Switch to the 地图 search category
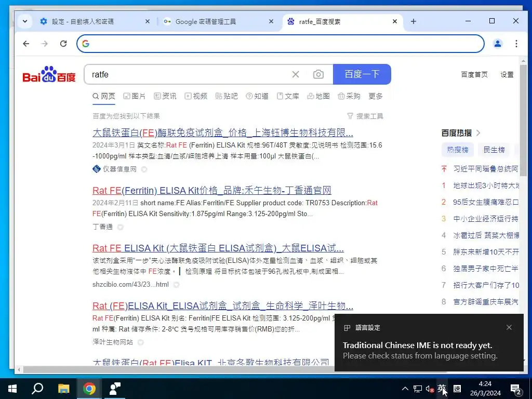 pyautogui.click(x=318, y=96)
